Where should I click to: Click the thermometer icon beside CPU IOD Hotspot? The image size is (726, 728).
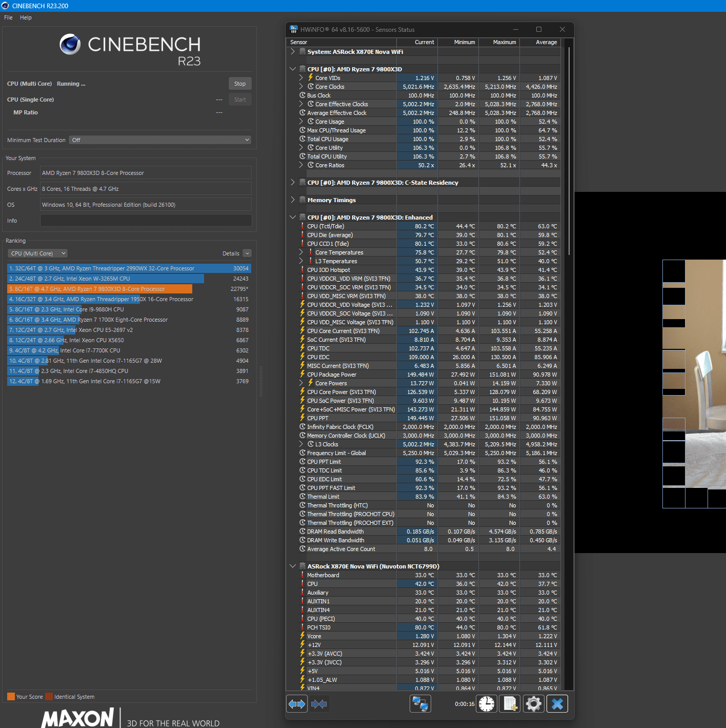coord(302,269)
